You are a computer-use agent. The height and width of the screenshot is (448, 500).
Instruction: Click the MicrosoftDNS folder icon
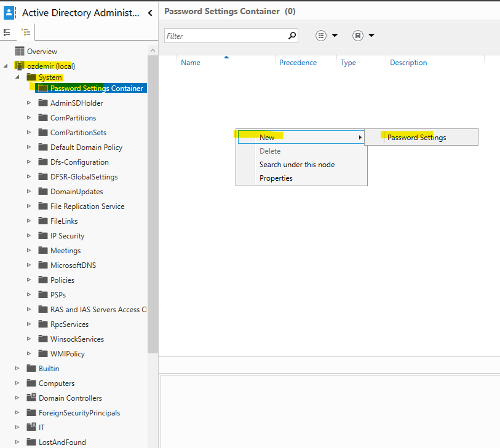43,265
